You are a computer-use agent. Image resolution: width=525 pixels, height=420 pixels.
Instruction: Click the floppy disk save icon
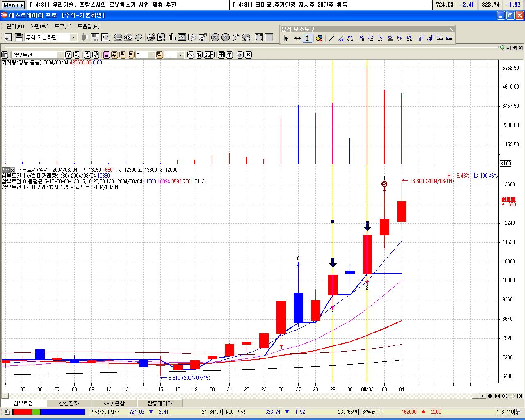pyautogui.click(x=18, y=37)
